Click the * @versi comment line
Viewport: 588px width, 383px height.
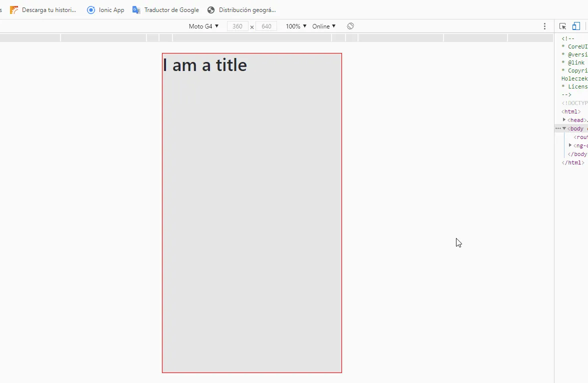coord(574,54)
